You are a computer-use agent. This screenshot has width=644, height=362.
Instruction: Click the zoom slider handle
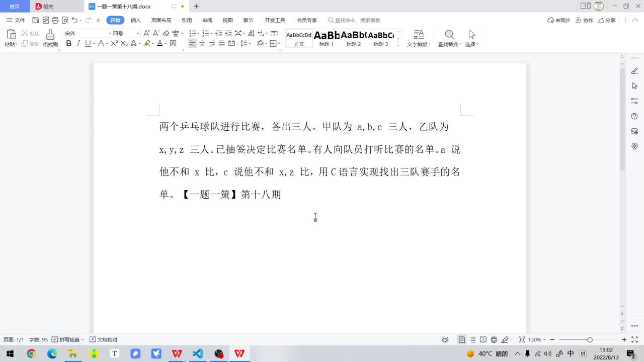tap(590, 340)
